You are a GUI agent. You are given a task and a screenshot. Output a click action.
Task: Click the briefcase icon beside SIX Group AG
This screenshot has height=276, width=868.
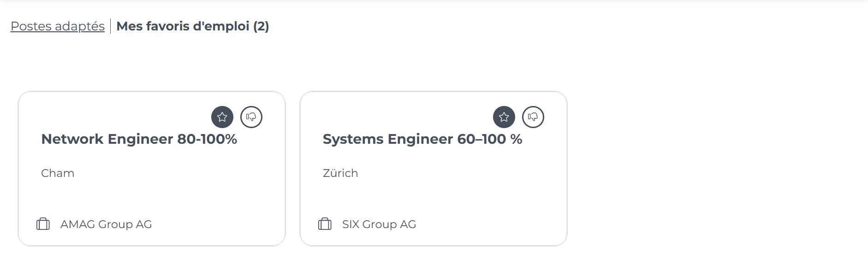[x=325, y=224]
